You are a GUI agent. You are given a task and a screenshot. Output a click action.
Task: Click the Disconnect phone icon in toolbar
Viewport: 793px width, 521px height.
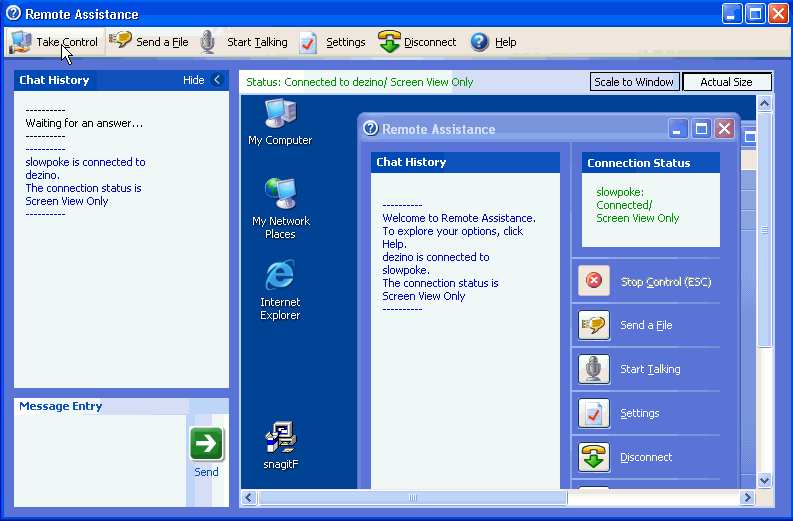(x=389, y=41)
